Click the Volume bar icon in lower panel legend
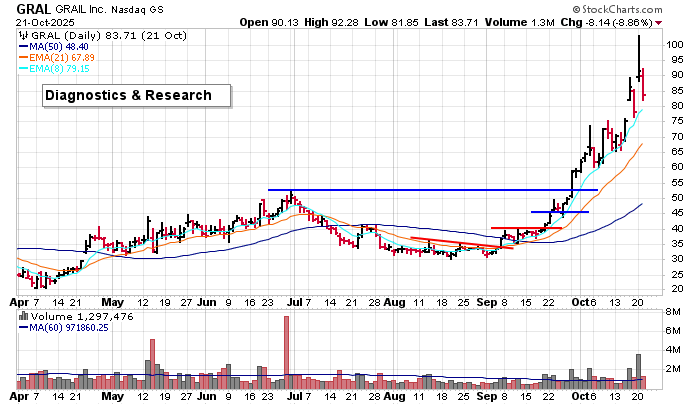This screenshot has height=405, width=700. coord(22,316)
